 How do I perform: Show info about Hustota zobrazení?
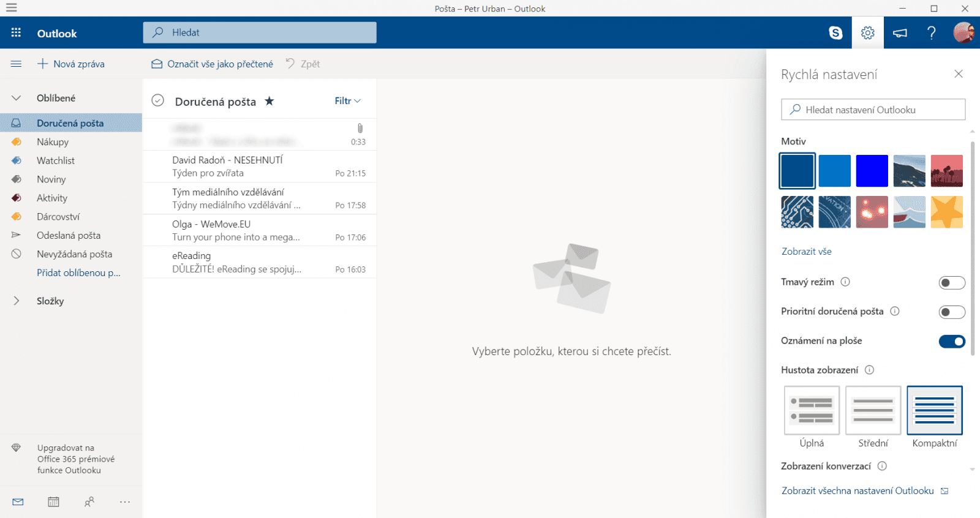[869, 370]
